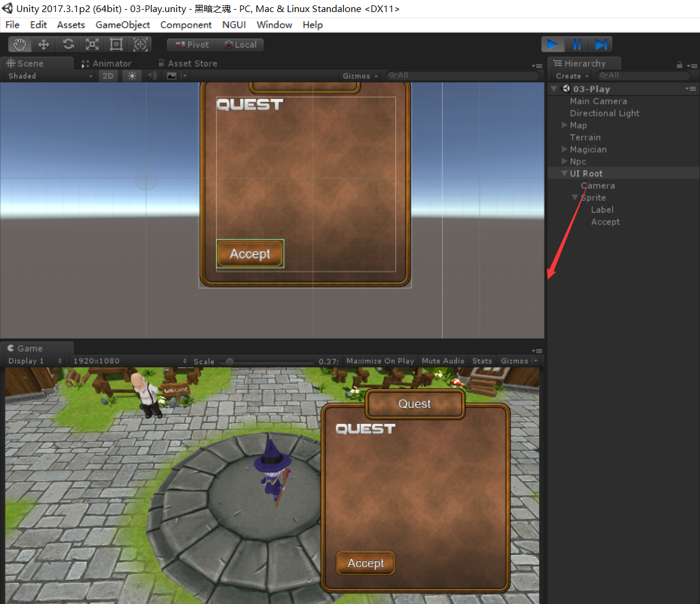Toggle Mute Audio in Game view
Screen dimensions: 700x604
pyautogui.click(x=443, y=361)
